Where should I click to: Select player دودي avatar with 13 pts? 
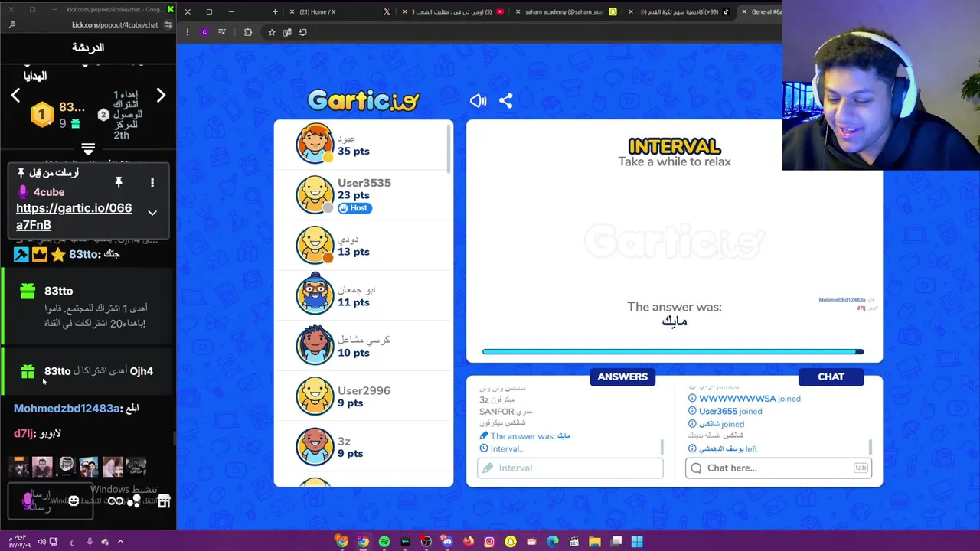(315, 245)
